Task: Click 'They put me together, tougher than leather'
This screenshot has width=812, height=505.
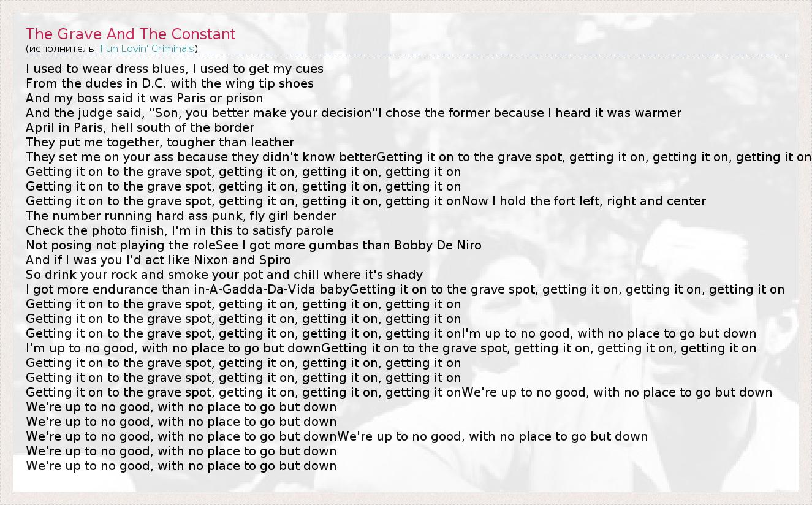Action: click(x=160, y=142)
